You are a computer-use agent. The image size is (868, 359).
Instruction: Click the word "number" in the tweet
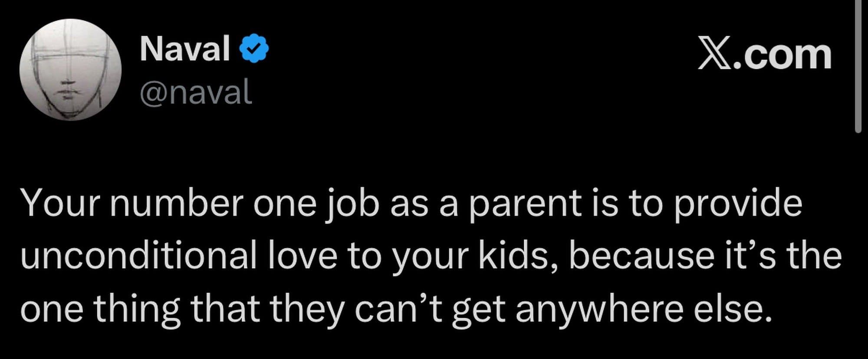click(175, 204)
